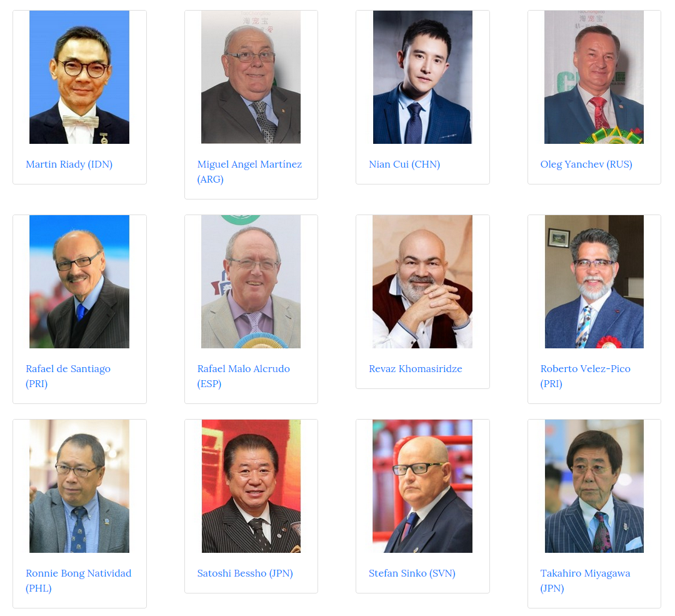Open the Revaz Khomasiridze name link
The image size is (675, 616).
[416, 369]
